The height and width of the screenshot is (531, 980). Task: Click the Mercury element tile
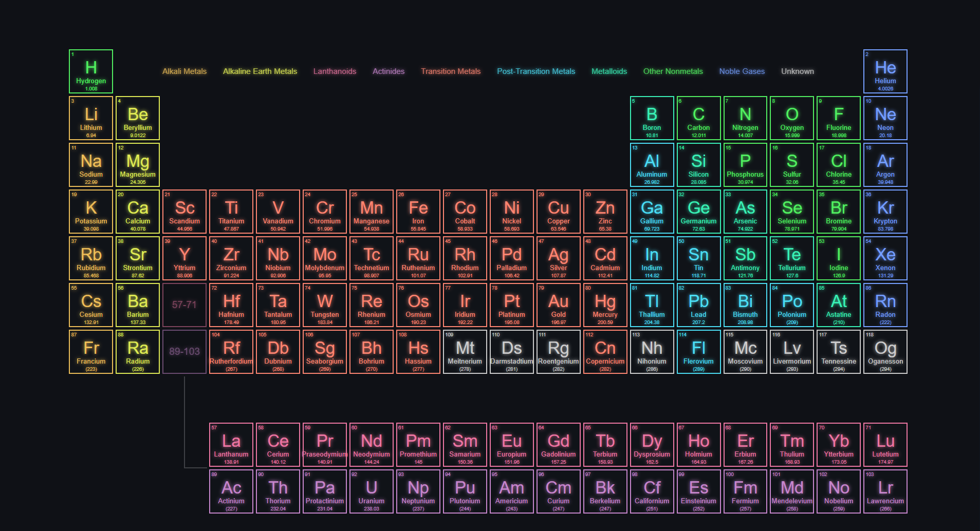pyautogui.click(x=605, y=305)
